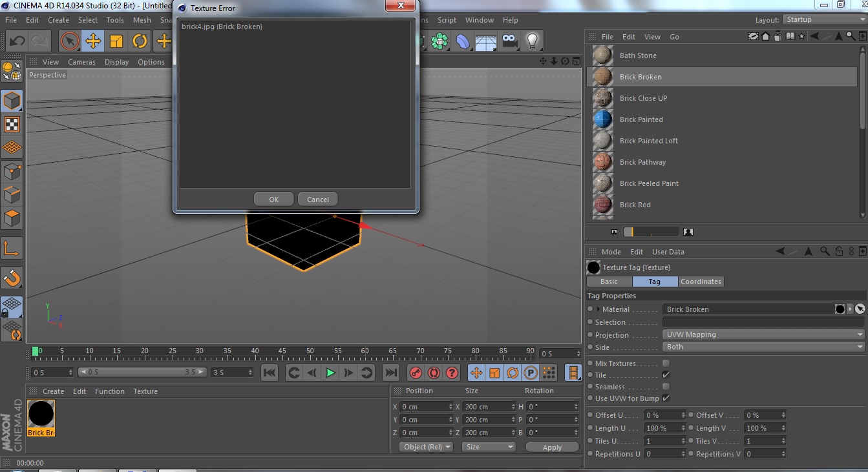The image size is (868, 472).
Task: Click the home icon in content browser
Action: pyautogui.click(x=766, y=36)
